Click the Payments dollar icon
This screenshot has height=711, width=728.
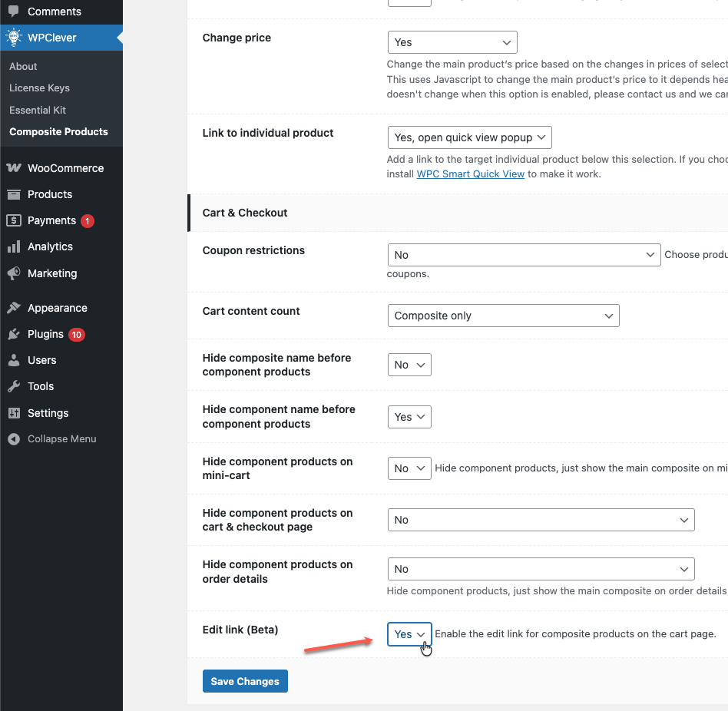(x=14, y=220)
